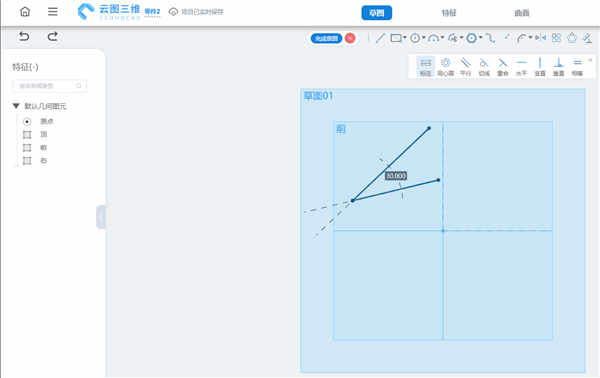Select the line drawing tool
This screenshot has width=600, height=378.
pos(380,38)
